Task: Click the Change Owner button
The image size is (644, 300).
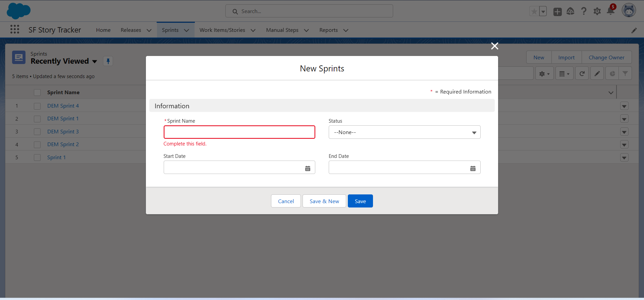Action: (x=606, y=57)
